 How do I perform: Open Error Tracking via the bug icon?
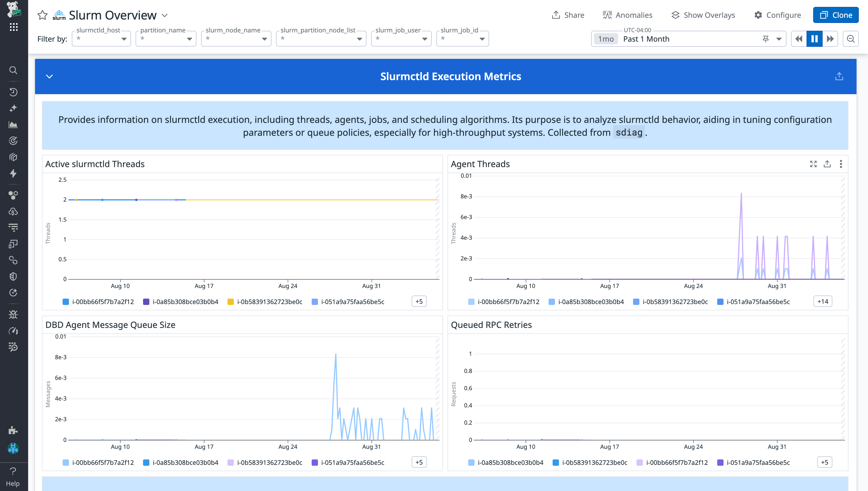coord(13,314)
